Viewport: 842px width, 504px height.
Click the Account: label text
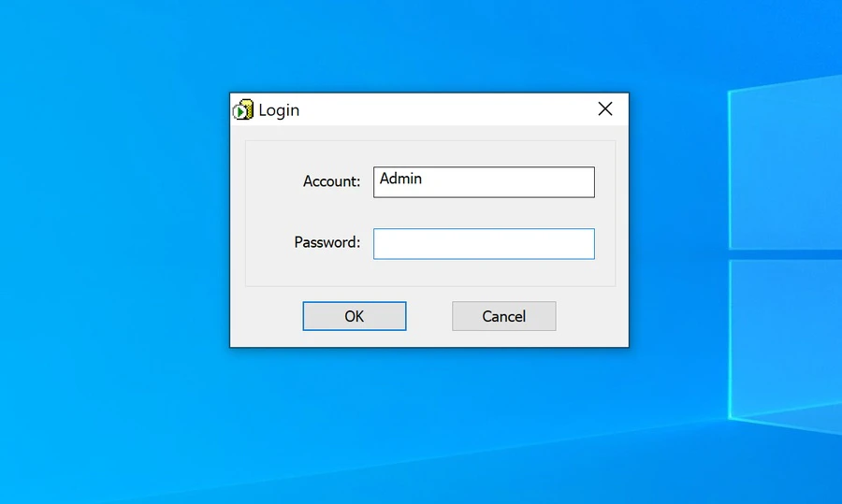(x=331, y=181)
